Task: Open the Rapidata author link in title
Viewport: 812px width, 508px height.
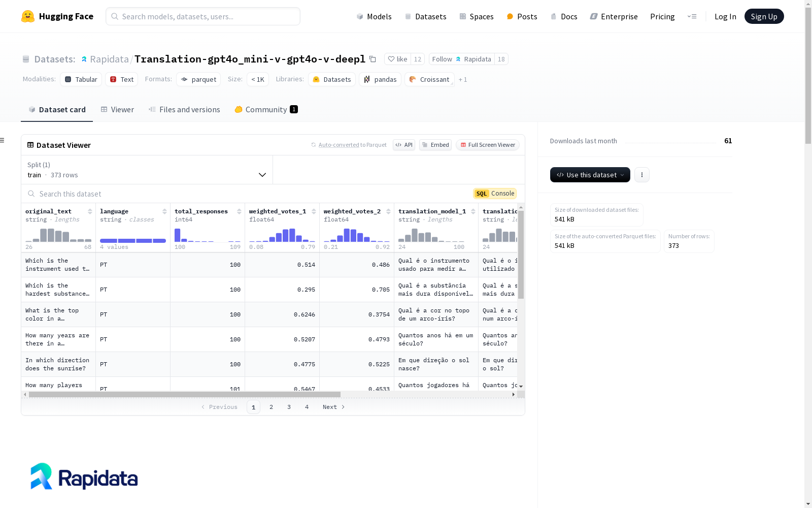Action: (x=110, y=59)
